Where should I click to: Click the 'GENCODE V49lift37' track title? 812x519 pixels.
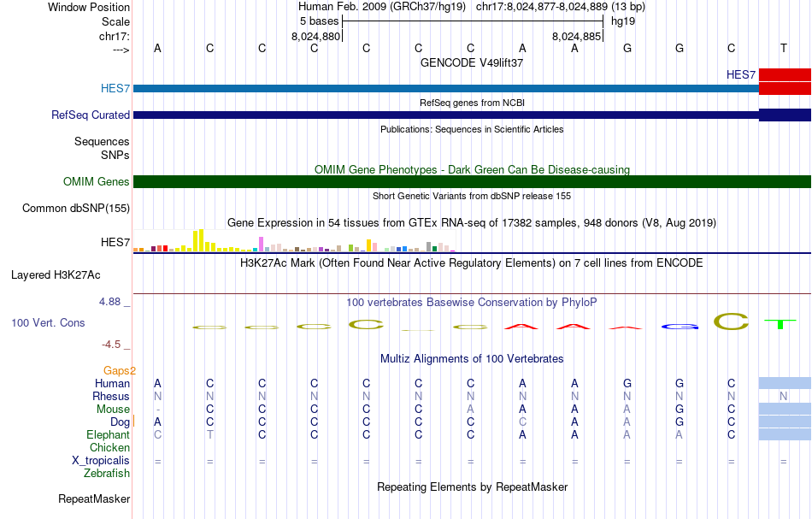472,62
